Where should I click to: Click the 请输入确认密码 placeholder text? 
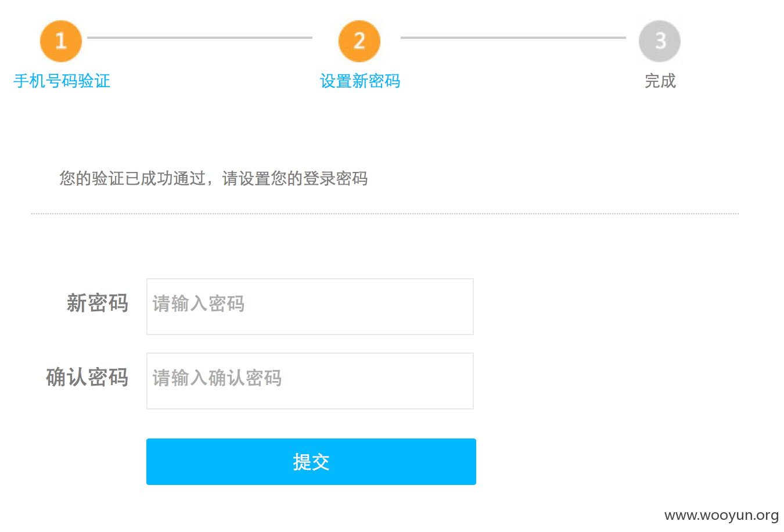point(217,378)
